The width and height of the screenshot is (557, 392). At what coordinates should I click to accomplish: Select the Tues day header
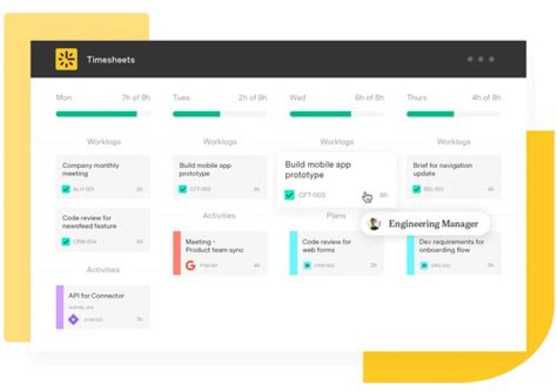(181, 97)
